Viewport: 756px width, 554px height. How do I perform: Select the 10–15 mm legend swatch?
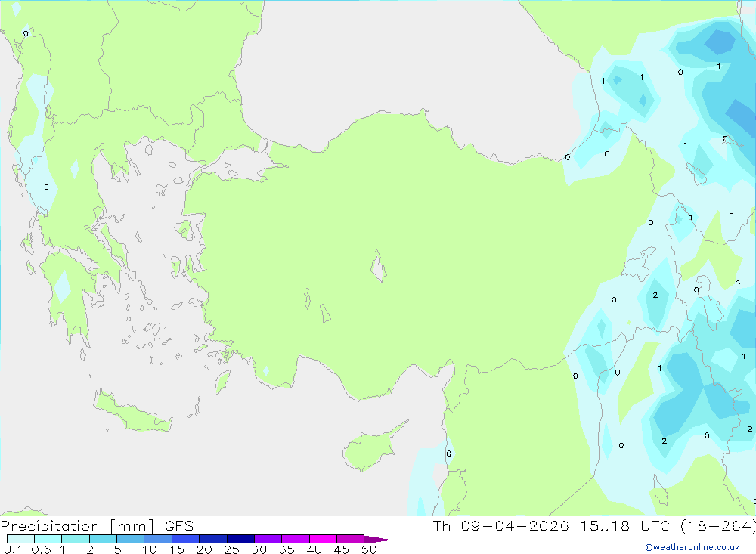158,539
